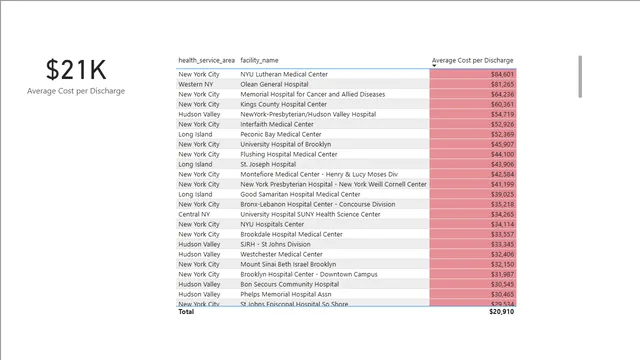Click the $45,907 cost value

pos(502,144)
